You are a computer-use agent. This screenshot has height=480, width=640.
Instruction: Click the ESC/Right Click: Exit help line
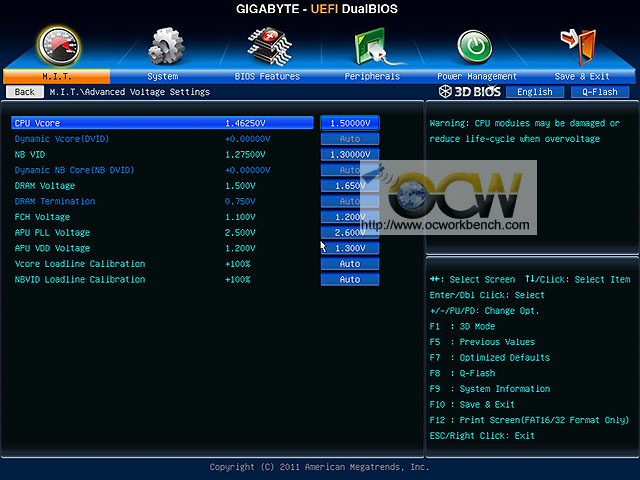coord(482,436)
